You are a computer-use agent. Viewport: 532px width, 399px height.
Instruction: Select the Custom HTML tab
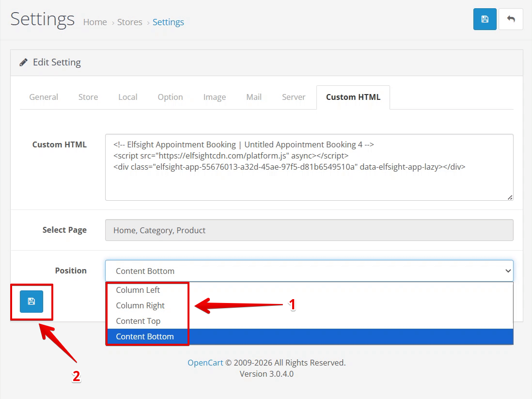pos(353,97)
